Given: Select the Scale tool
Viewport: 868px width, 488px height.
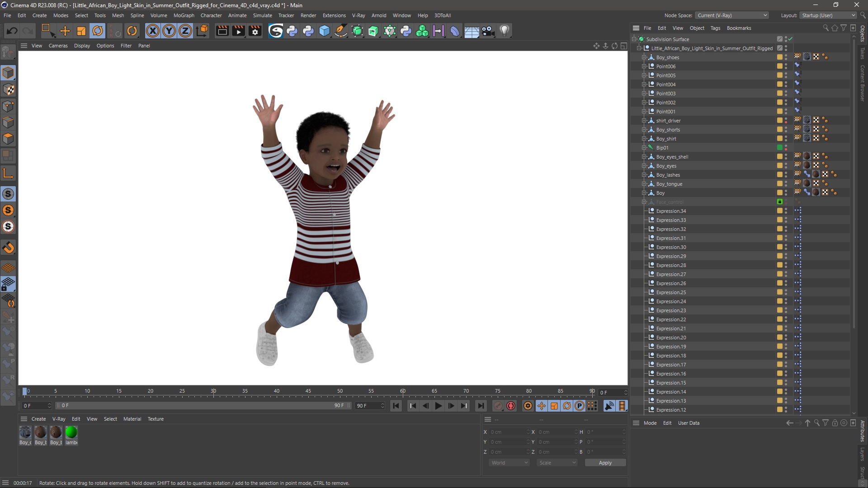Looking at the screenshot, I should (x=81, y=31).
